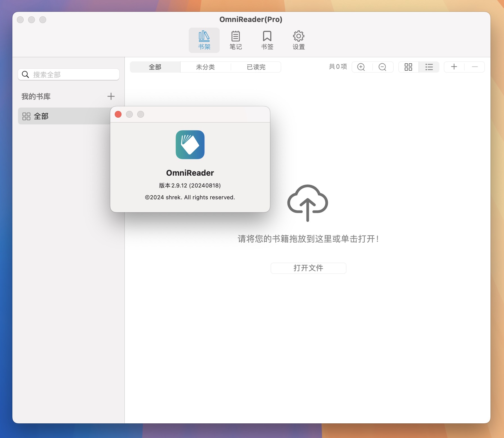Image resolution: width=504 pixels, height=438 pixels.
Task: Click the 请将您的书籍拖放到这里或单击打开 prompt text
Action: 308,239
